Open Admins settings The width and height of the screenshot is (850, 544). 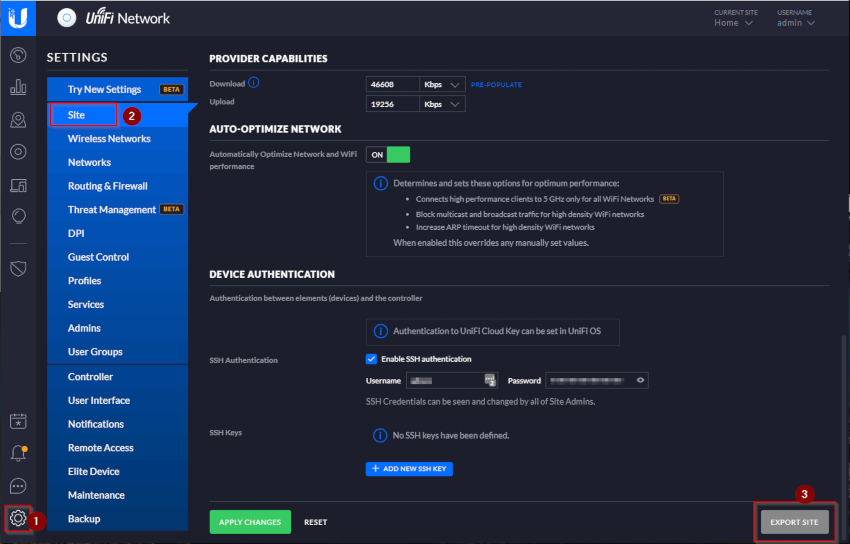tap(118, 328)
